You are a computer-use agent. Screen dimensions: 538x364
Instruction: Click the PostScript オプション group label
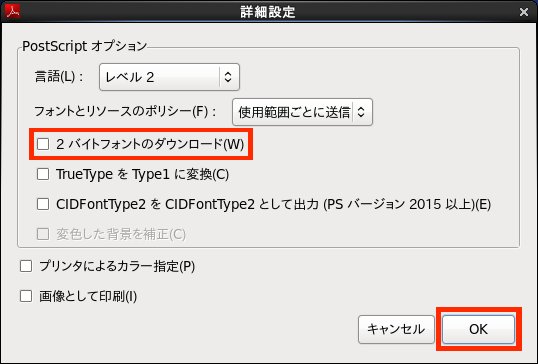click(84, 46)
